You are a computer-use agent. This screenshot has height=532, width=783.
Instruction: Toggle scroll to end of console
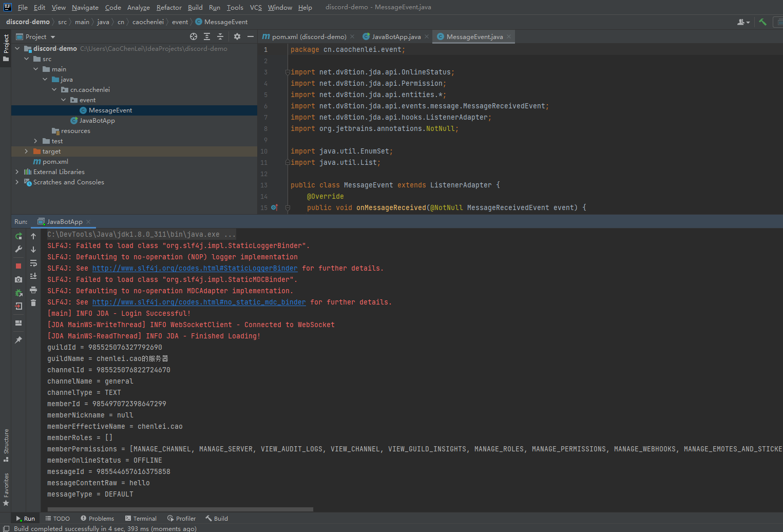point(33,276)
